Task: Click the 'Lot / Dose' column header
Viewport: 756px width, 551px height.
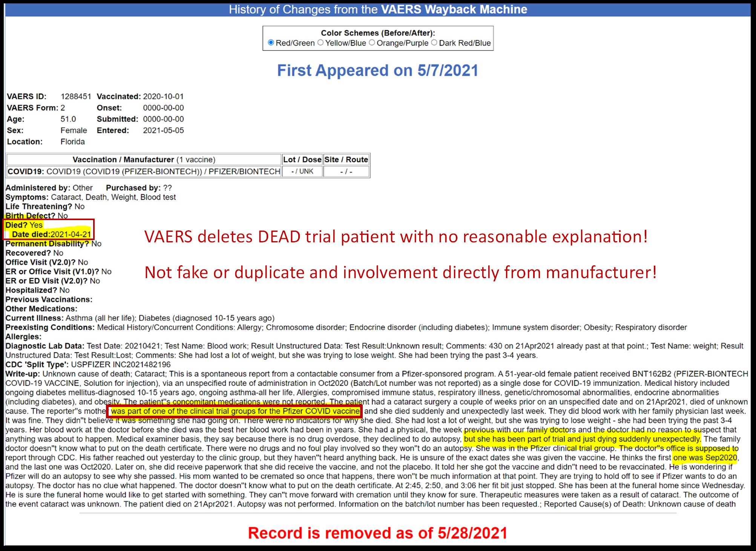Action: click(302, 159)
